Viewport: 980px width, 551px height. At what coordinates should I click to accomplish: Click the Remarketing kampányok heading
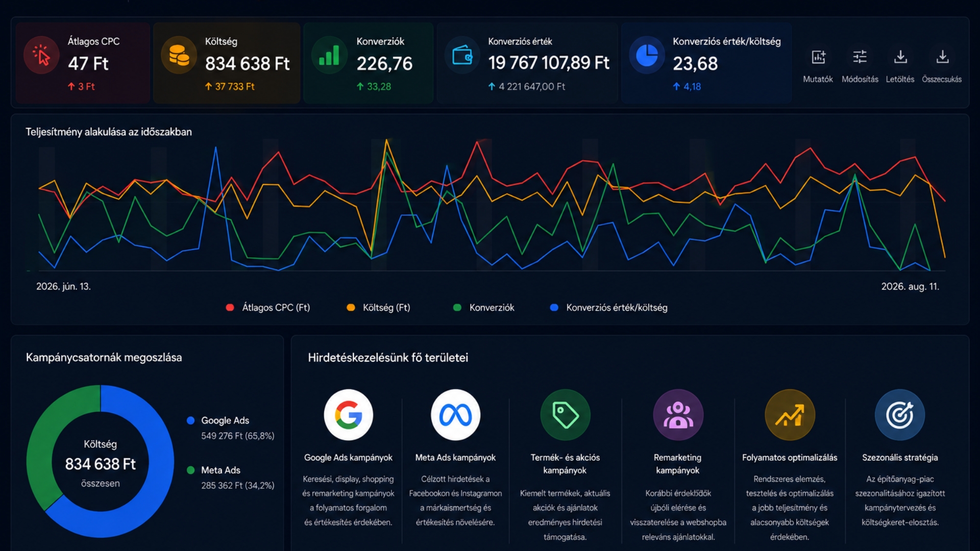(x=678, y=464)
